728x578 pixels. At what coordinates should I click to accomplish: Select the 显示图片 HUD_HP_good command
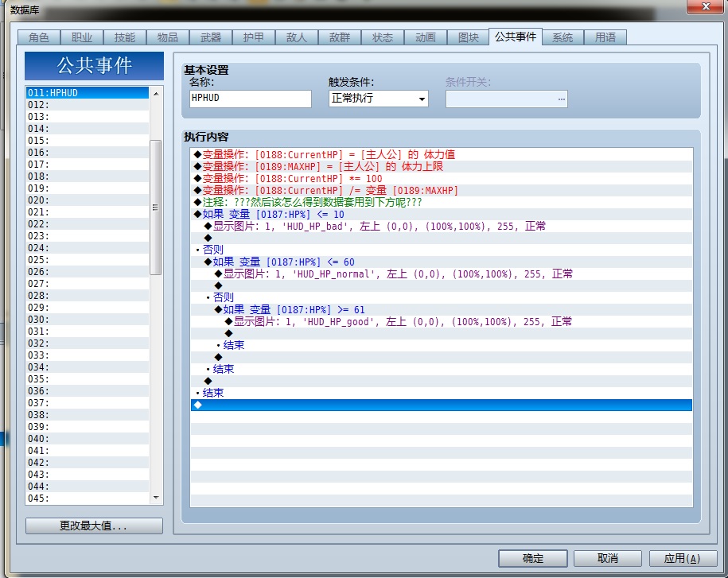coord(442,322)
